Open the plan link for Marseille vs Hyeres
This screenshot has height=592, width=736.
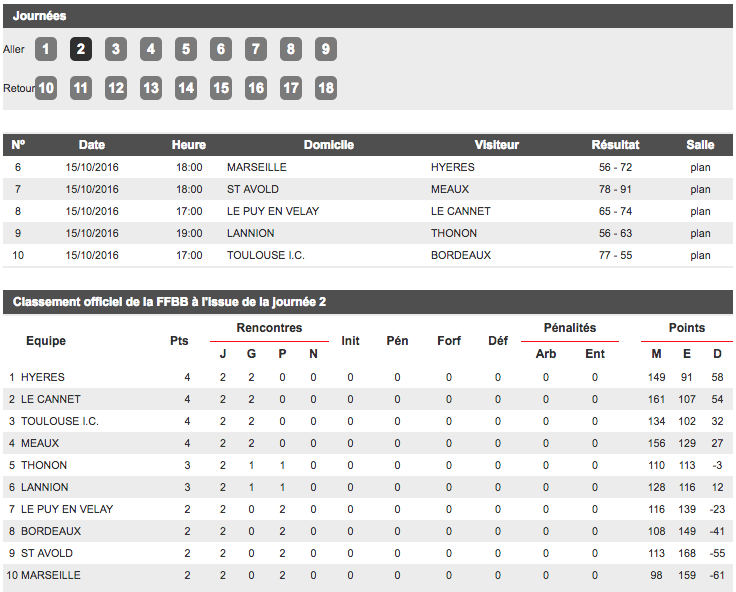700,167
